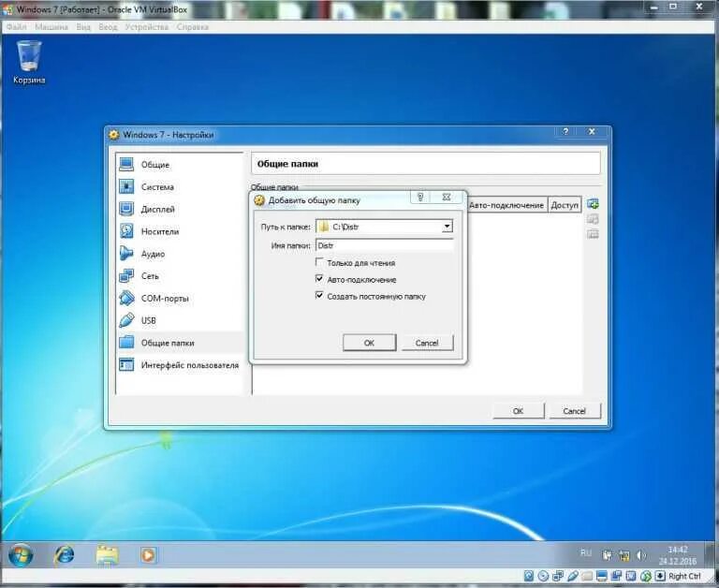Open the Вид menu
The width and height of the screenshot is (719, 588).
point(83,27)
